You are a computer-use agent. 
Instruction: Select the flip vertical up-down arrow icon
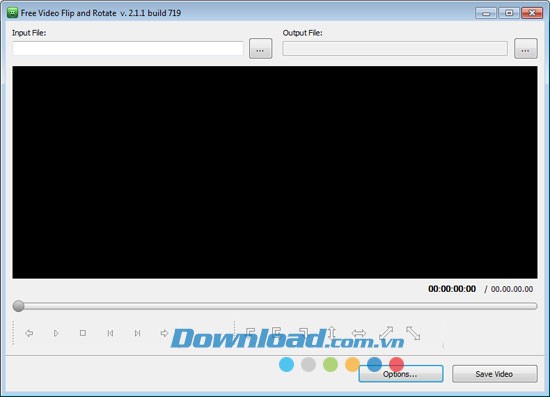331,333
